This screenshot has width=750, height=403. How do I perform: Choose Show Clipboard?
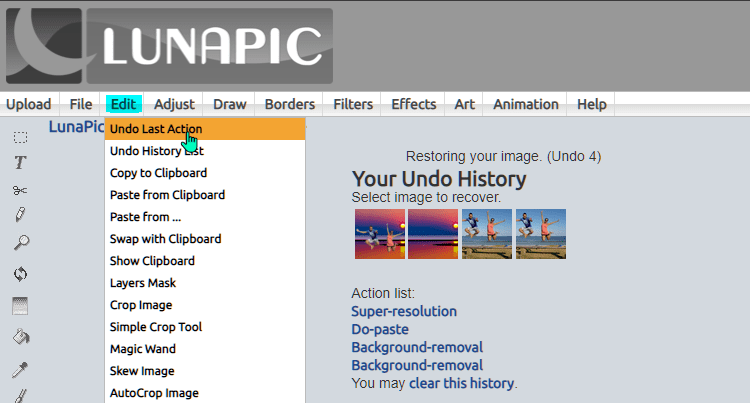tap(205, 261)
